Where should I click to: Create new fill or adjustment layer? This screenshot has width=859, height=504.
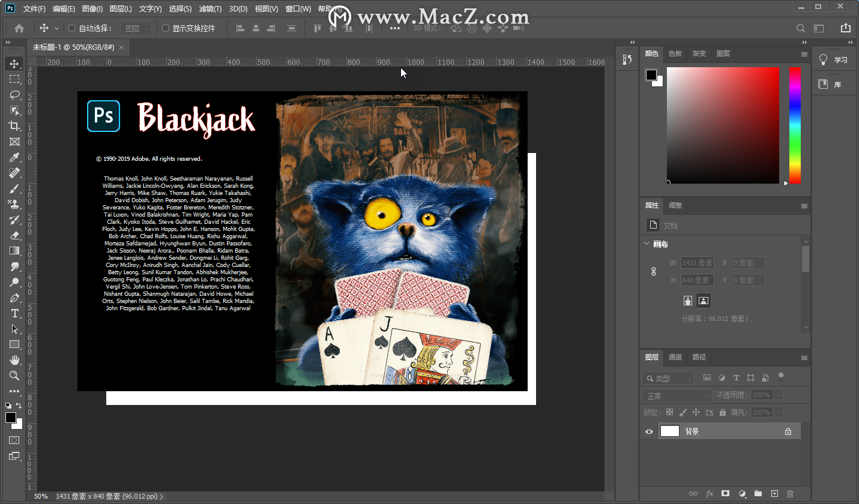tap(742, 493)
